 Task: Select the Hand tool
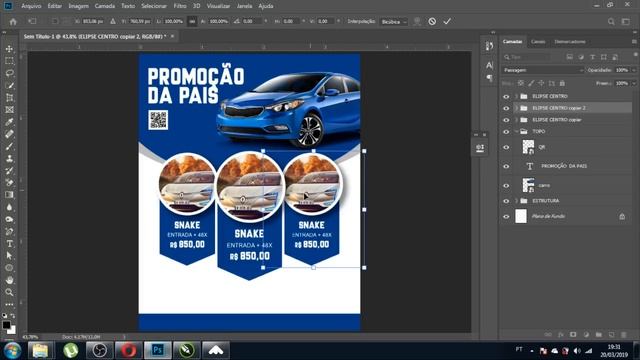9,280
